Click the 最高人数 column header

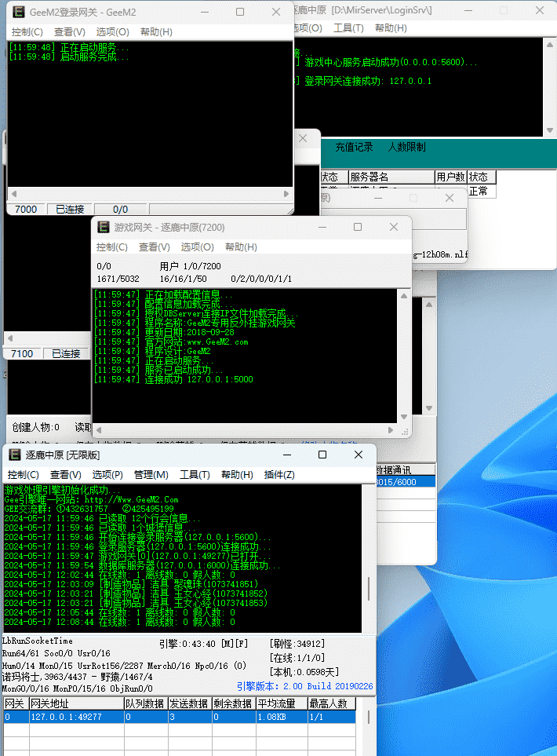(x=332, y=704)
